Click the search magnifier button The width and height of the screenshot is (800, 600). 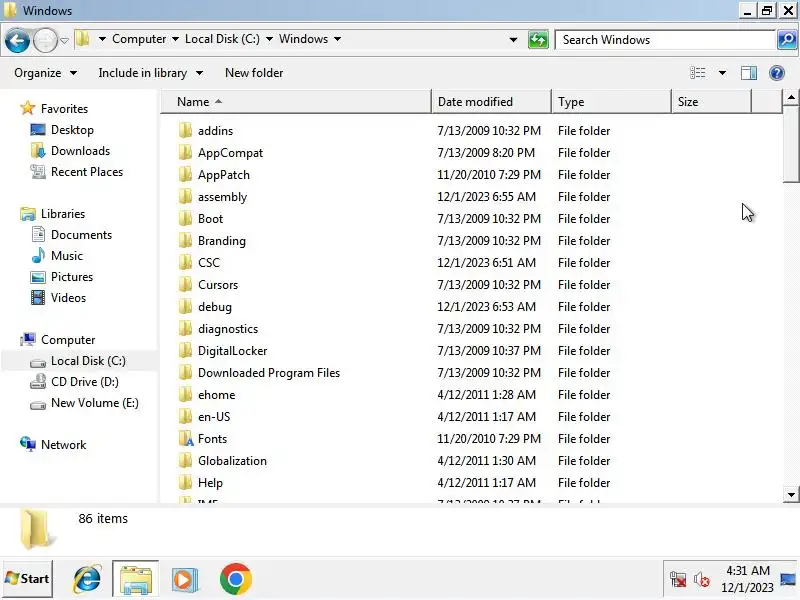(787, 40)
